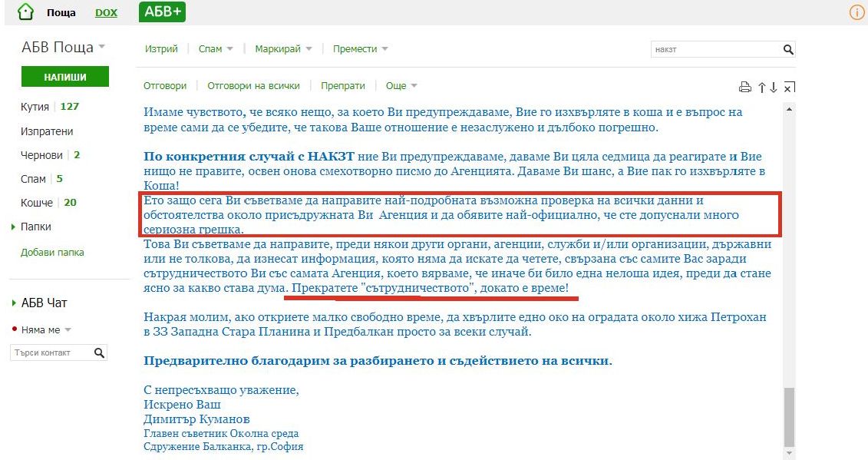This screenshot has width=868, height=460.
Task: Close the open message view
Action: (x=789, y=87)
